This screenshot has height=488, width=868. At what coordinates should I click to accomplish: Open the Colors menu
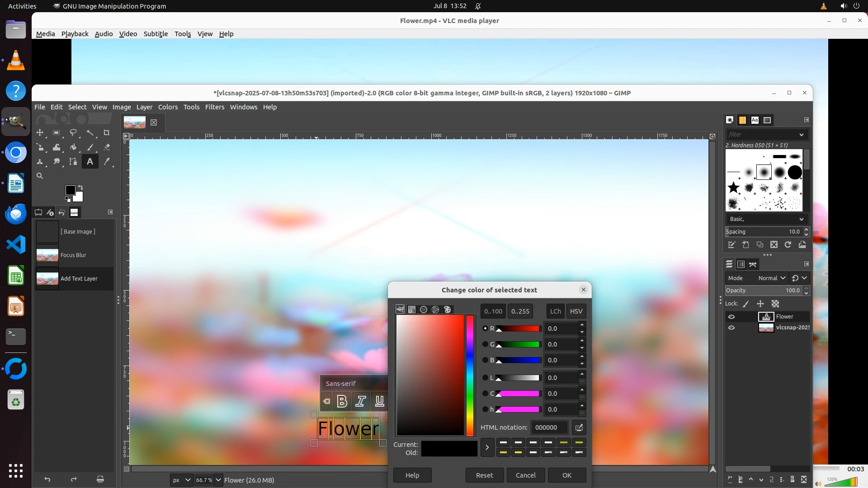168,107
